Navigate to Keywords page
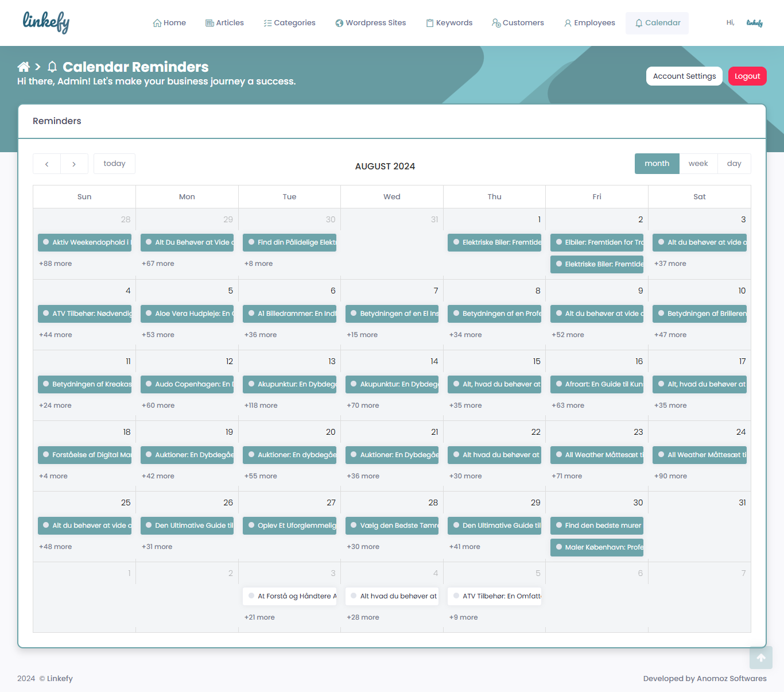This screenshot has height=692, width=784. point(449,23)
